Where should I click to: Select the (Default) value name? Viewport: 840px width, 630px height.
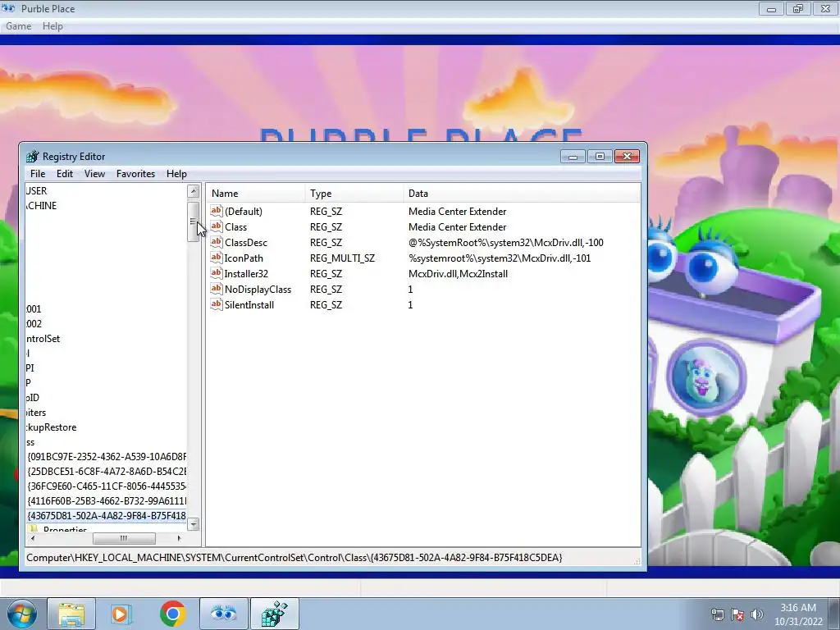click(x=244, y=211)
